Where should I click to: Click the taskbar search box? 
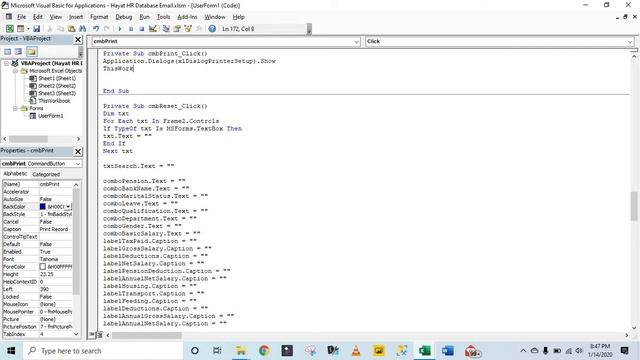tap(103, 351)
